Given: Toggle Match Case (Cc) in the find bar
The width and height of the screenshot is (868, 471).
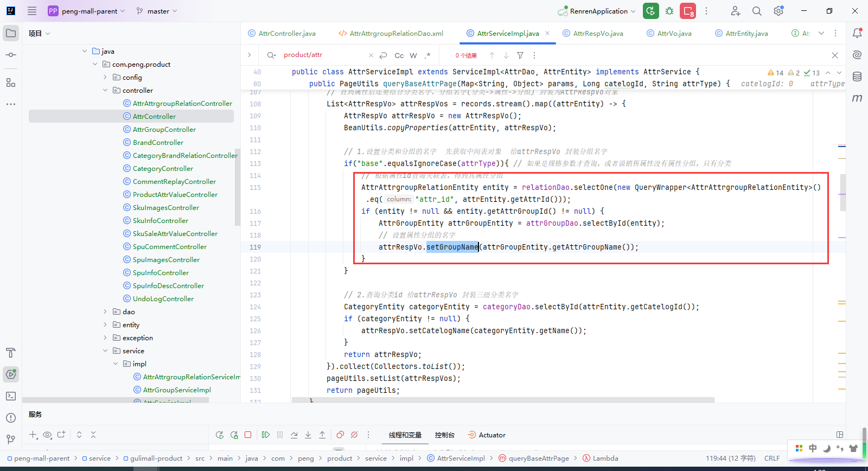Looking at the screenshot, I should (x=399, y=55).
